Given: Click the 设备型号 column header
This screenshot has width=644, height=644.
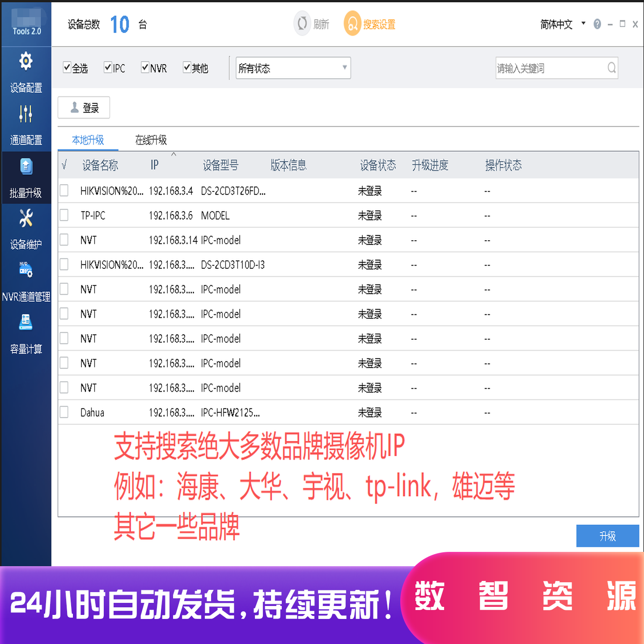Looking at the screenshot, I should coord(220,165).
